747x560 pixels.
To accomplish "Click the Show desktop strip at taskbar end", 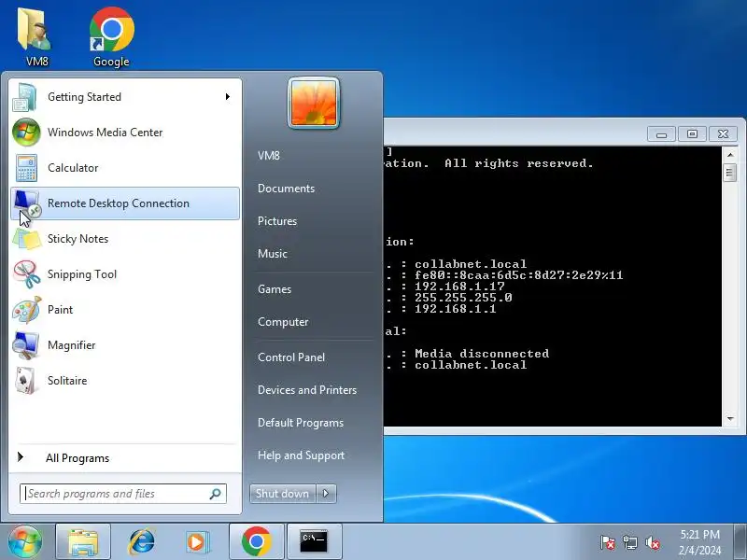I will (740, 542).
